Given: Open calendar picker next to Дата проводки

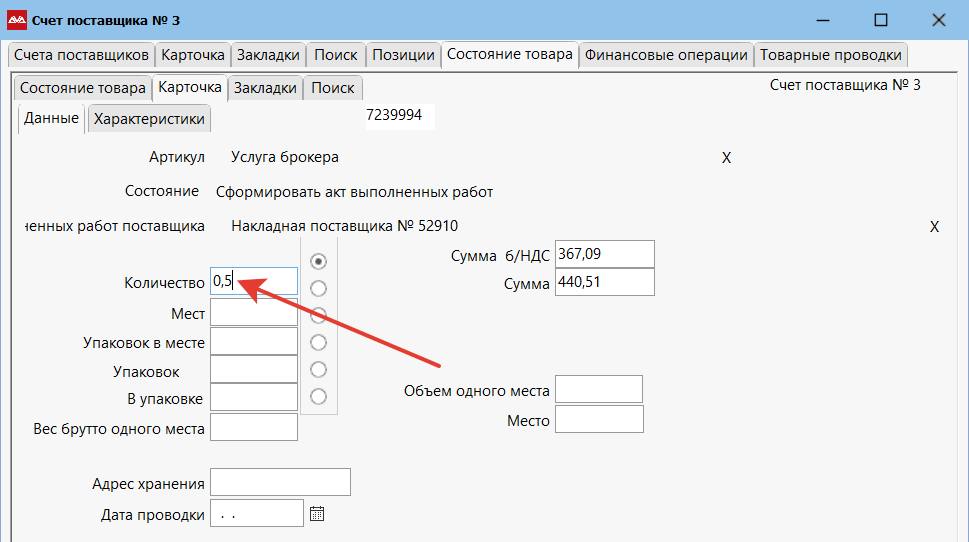Looking at the screenshot, I should coord(317,514).
